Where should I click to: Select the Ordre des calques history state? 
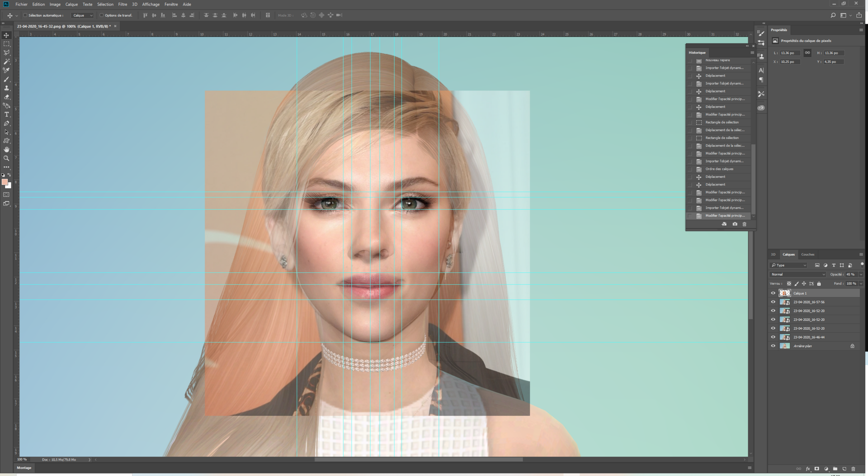click(719, 169)
